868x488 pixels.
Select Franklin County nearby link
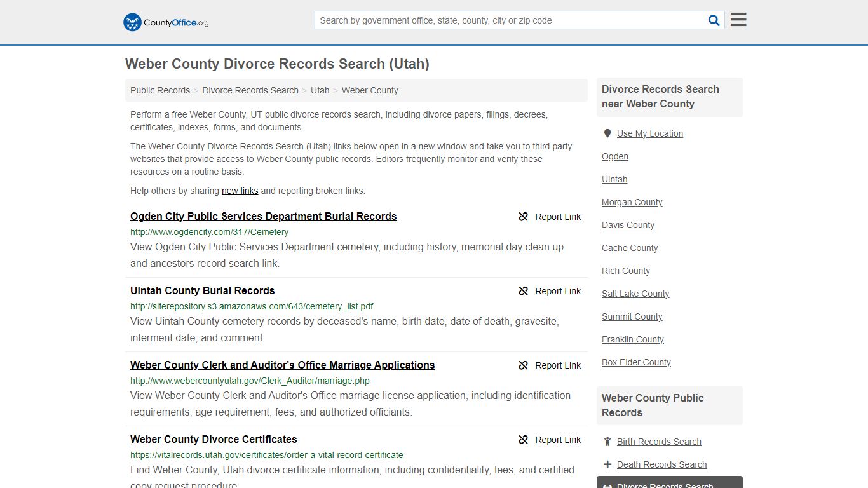[x=632, y=339]
